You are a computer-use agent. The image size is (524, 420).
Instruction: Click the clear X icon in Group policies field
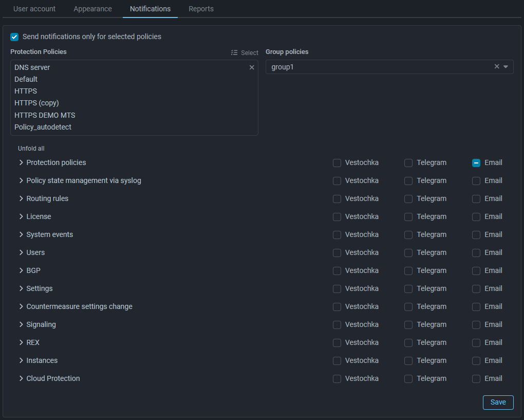[497, 66]
